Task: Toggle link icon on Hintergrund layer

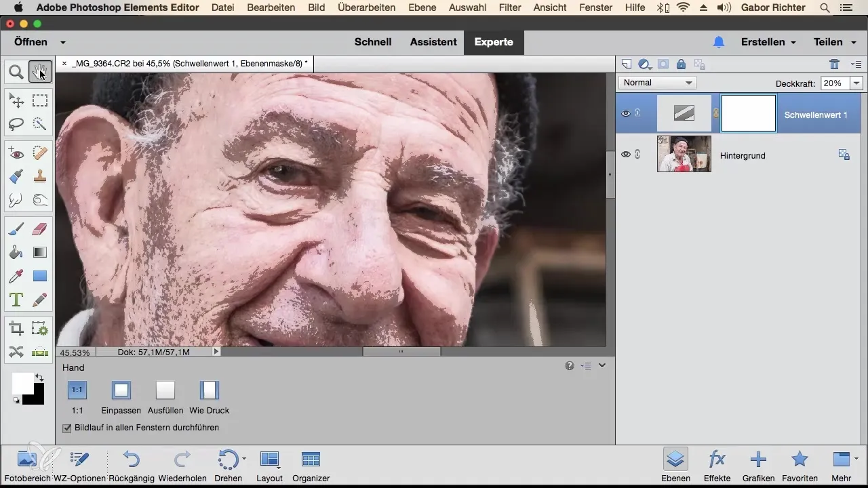Action: 637,154
